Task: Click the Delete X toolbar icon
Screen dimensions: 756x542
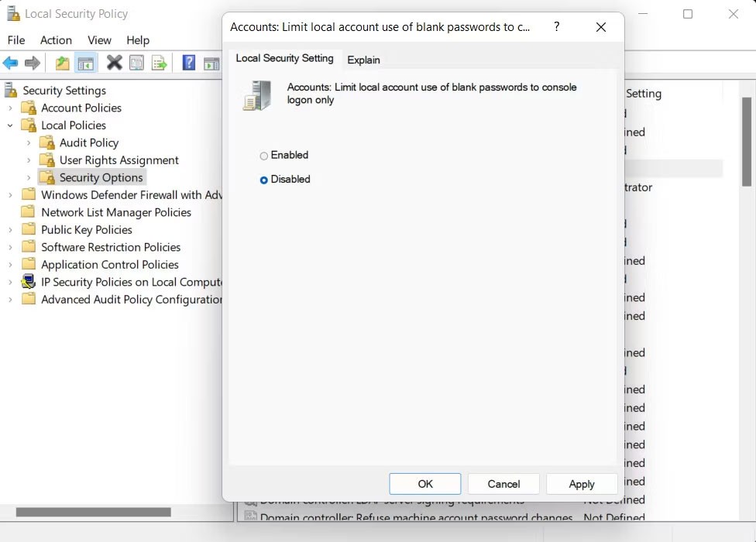Action: click(x=114, y=63)
